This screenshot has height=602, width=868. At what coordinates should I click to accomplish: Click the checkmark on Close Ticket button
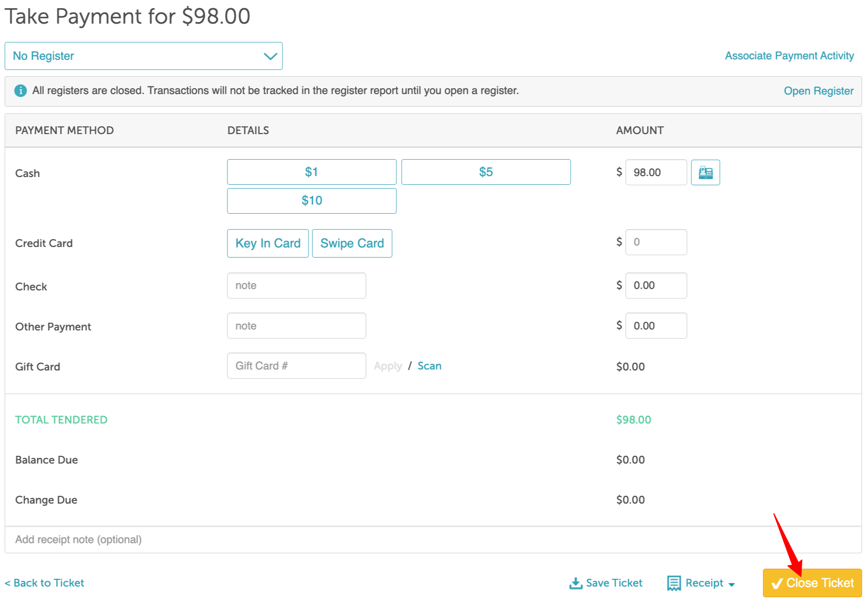(777, 584)
